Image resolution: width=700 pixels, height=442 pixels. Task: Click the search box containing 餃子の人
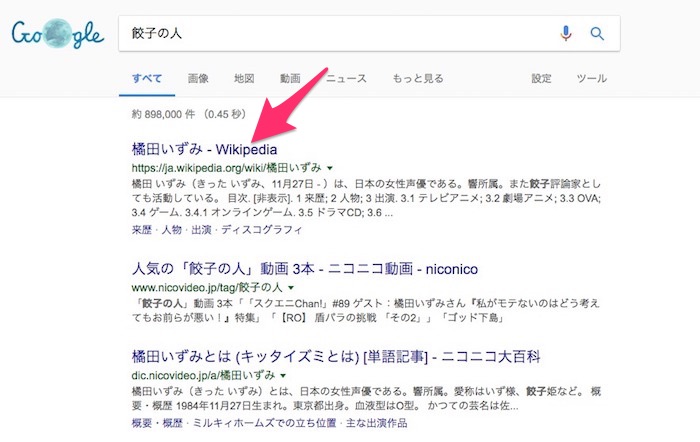coord(330,34)
